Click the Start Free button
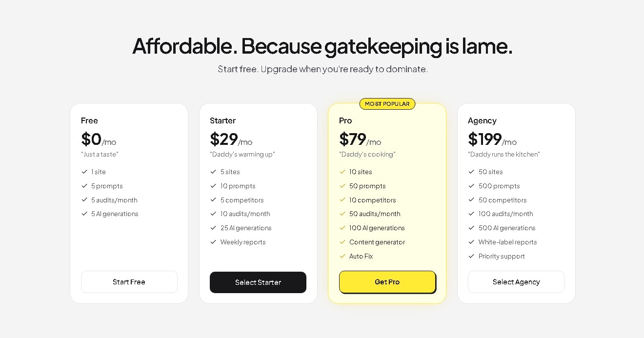This screenshot has height=338, width=644. point(129,282)
